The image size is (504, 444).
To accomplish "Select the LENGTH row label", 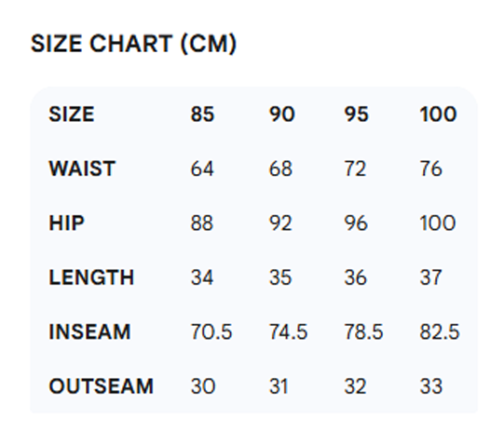I will 91,277.
